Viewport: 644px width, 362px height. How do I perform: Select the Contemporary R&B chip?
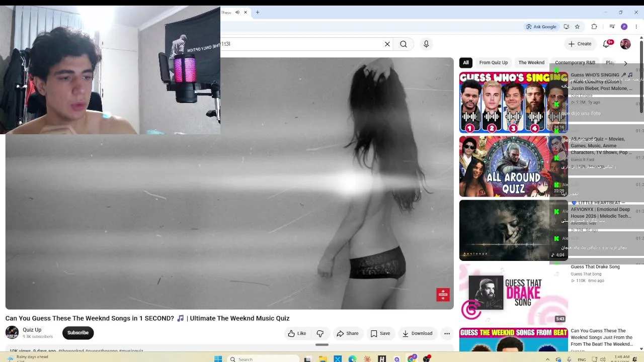[575, 62]
